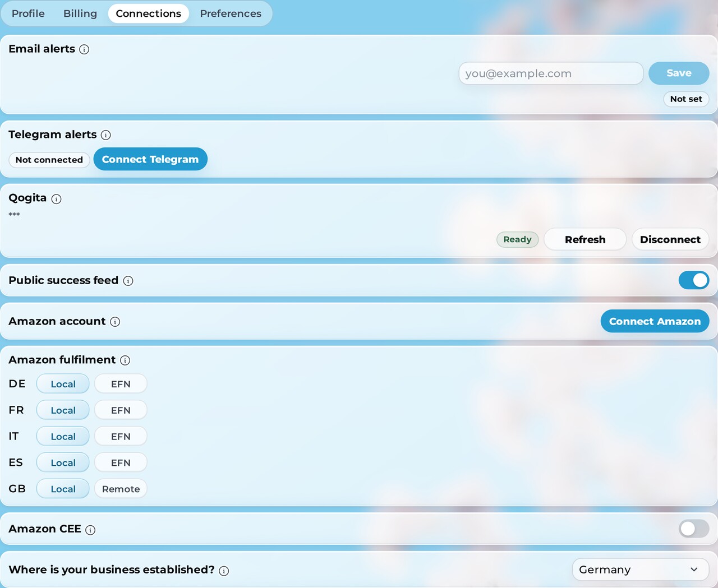This screenshot has height=588, width=718.
Task: Refresh the Qogita connection
Action: 585,239
